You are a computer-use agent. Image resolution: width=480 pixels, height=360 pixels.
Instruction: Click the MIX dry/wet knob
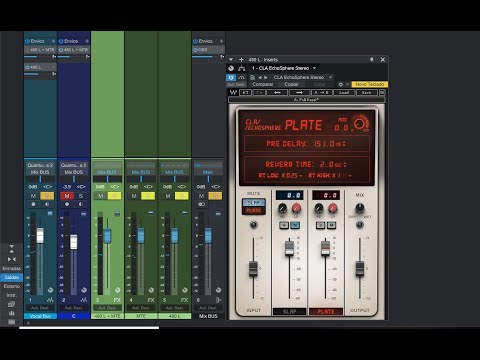[360, 208]
